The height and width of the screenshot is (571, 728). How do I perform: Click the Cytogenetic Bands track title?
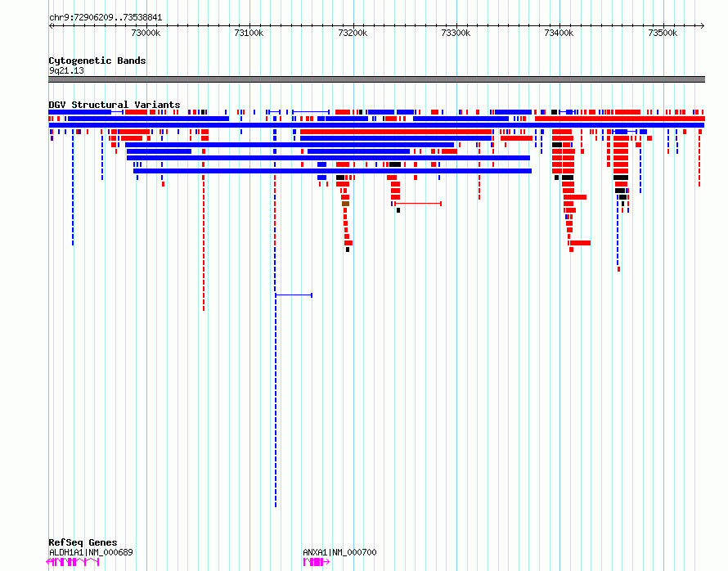point(97,61)
